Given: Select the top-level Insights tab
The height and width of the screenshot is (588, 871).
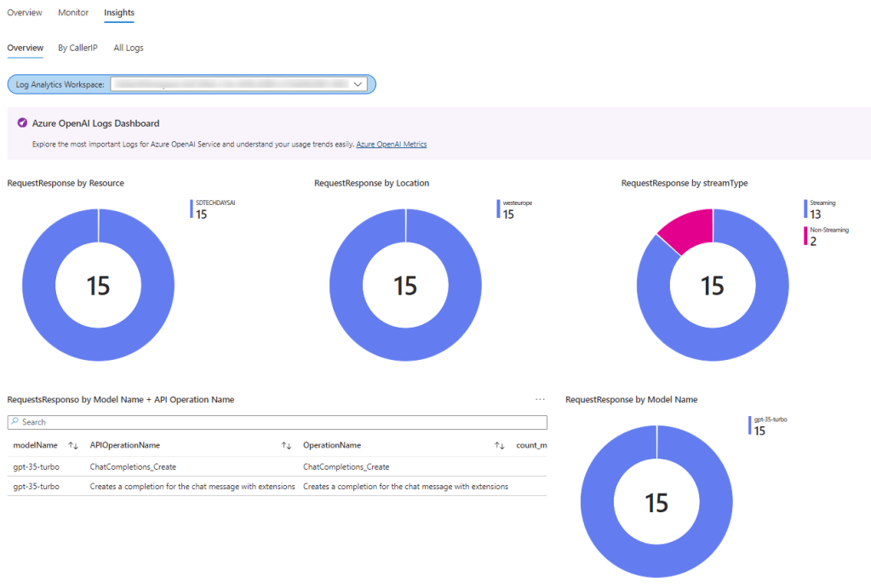Looking at the screenshot, I should pos(118,13).
